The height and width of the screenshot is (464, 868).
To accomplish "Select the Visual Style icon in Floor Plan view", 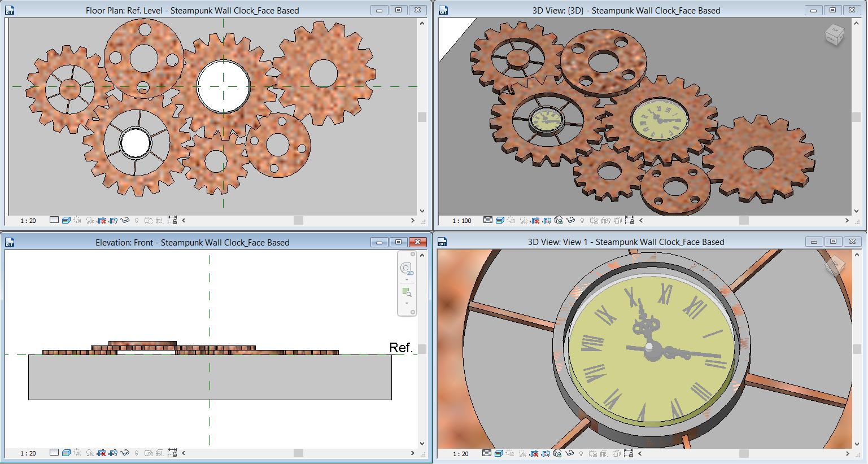I will point(66,221).
